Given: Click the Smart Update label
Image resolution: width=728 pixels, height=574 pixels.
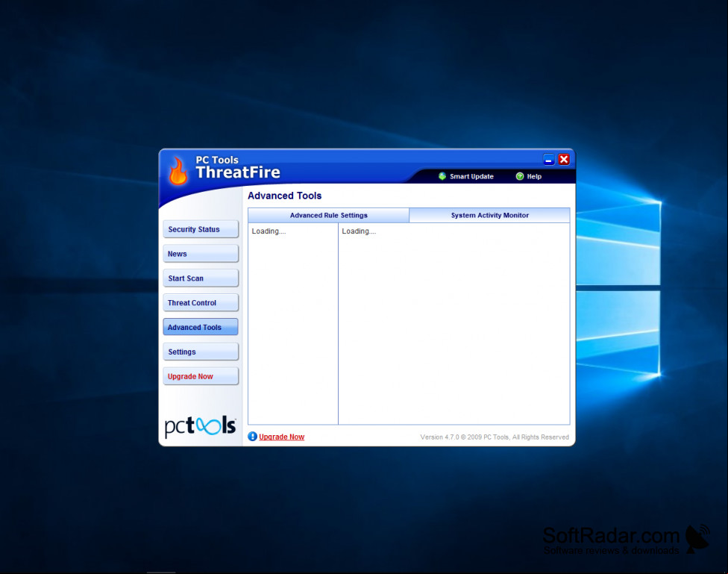Looking at the screenshot, I should tap(471, 177).
